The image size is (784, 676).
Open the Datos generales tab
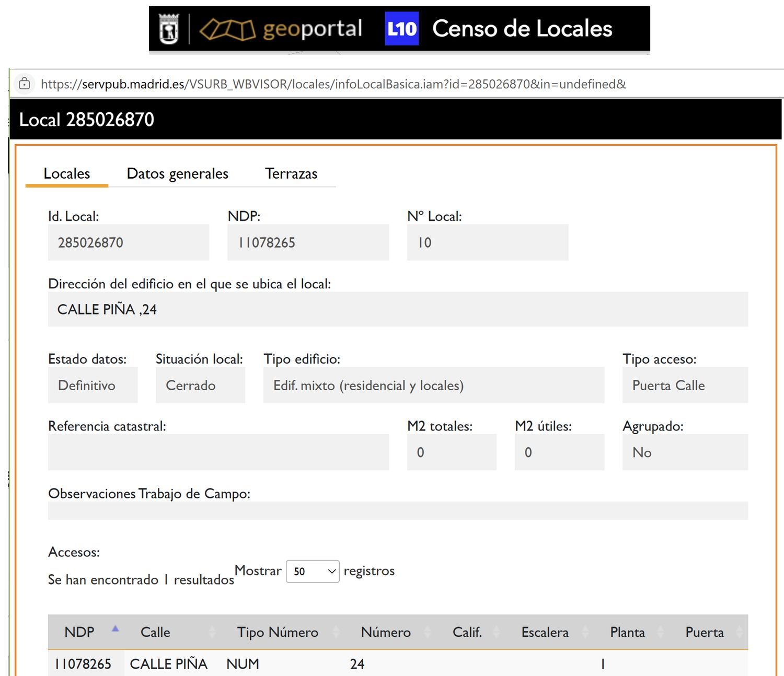click(178, 173)
